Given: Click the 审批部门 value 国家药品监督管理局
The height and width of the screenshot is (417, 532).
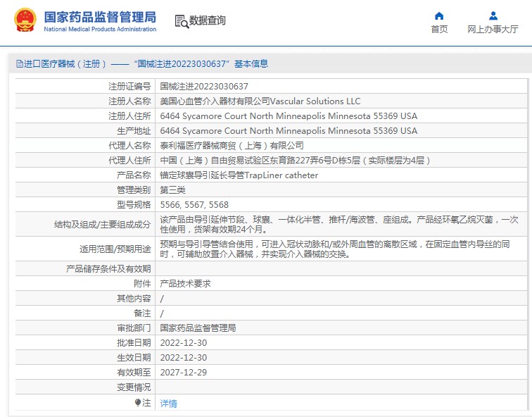Looking at the screenshot, I should tap(198, 328).
